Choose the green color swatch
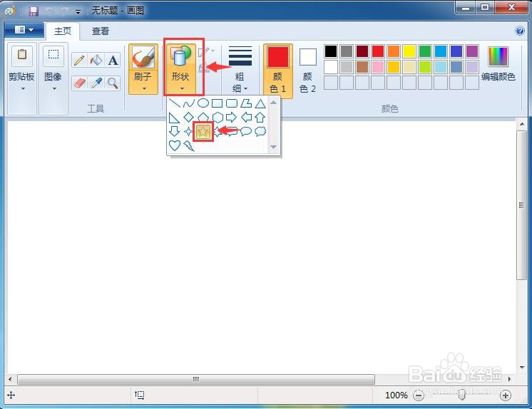Image resolution: width=532 pixels, height=409 pixels. [425, 51]
